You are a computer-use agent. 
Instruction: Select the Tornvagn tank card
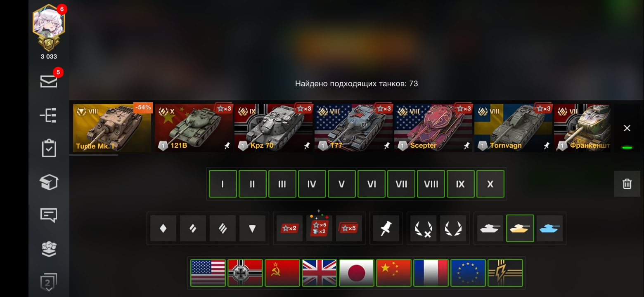(513, 128)
